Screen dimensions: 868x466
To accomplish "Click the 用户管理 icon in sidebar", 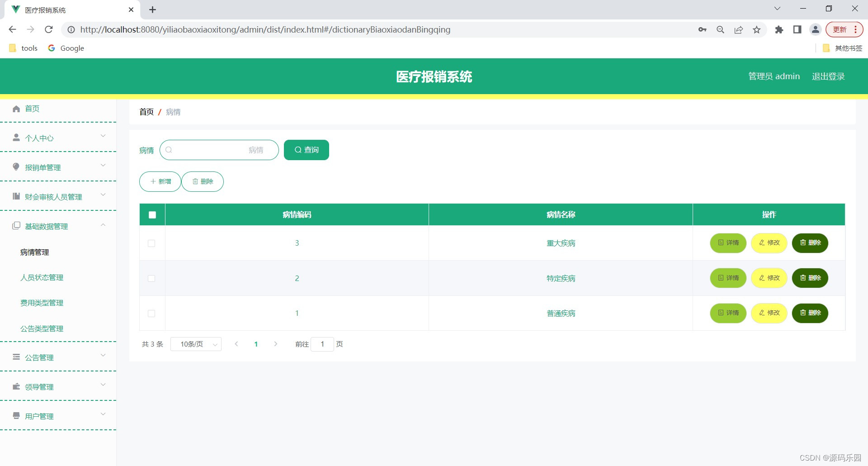I will [16, 416].
